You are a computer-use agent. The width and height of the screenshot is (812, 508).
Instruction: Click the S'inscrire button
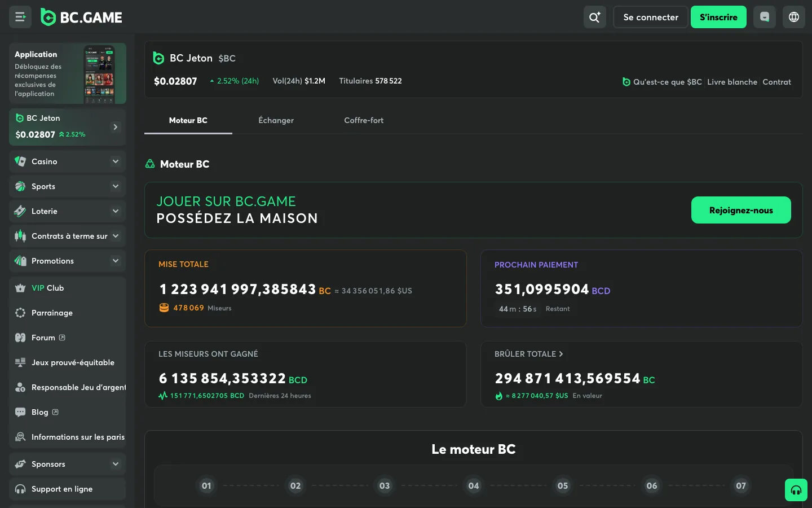coord(718,17)
